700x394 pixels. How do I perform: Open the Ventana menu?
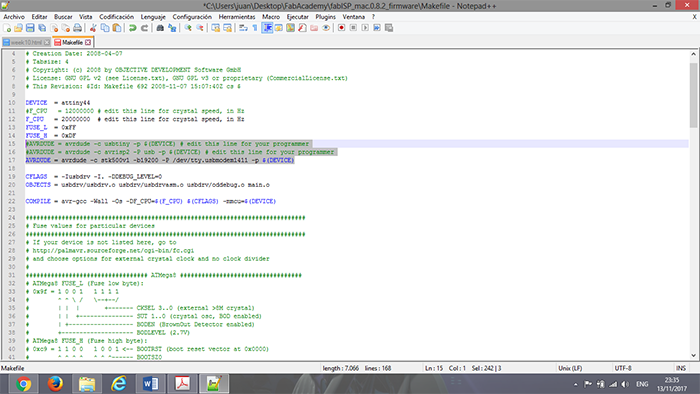pyautogui.click(x=354, y=17)
